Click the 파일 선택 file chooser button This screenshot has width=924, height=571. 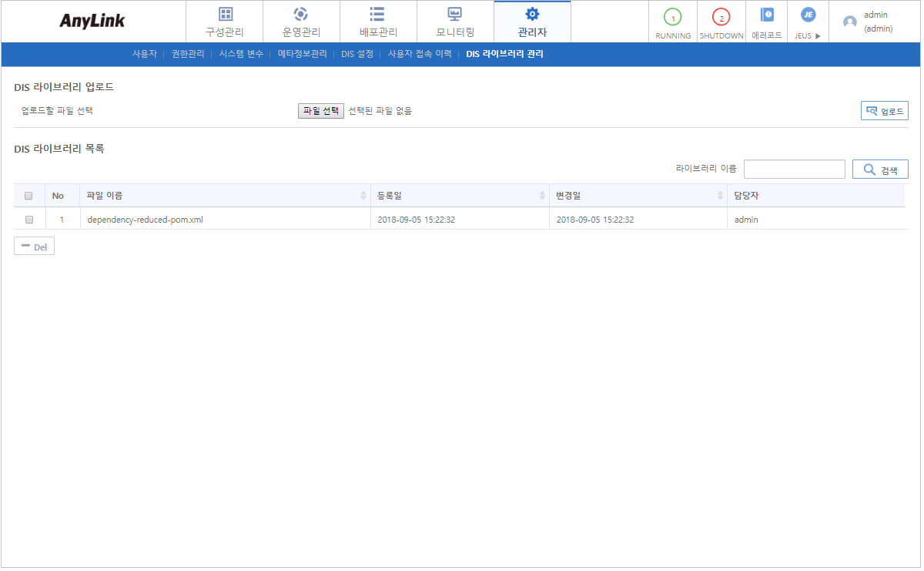click(321, 111)
